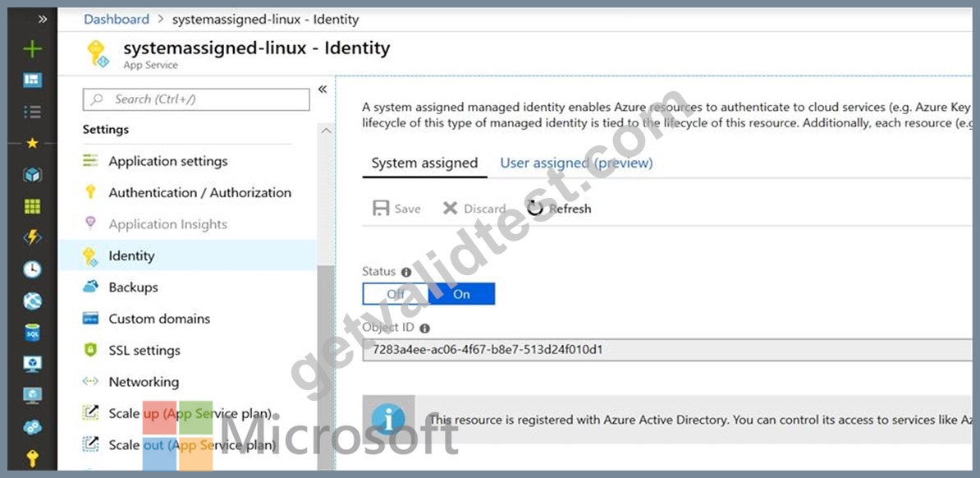
Task: Click the Application Insights bulb icon
Action: (90, 223)
